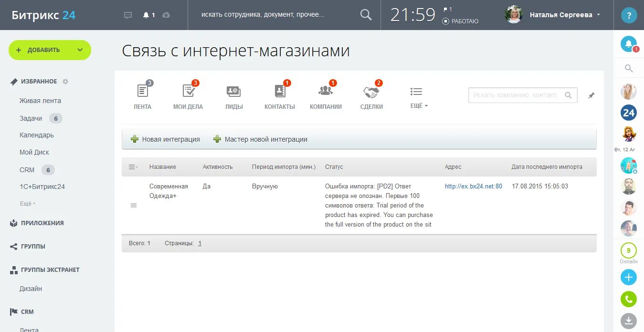Open the Компании section icon

[x=326, y=91]
